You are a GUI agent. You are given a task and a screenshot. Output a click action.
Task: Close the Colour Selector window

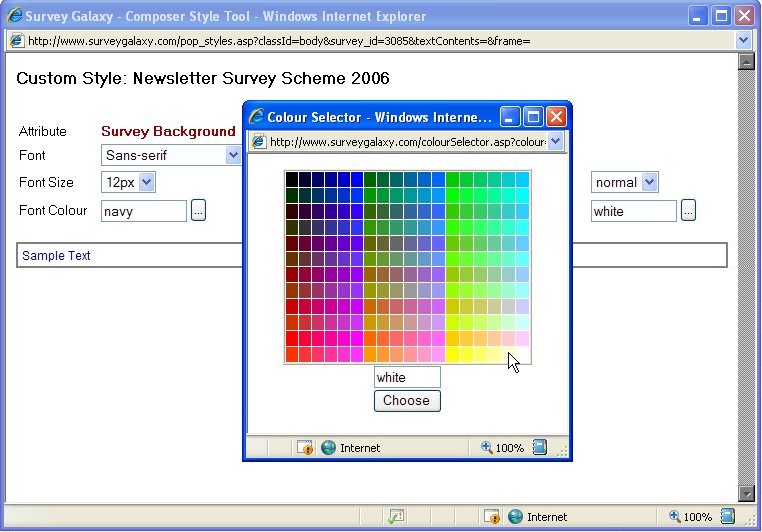point(556,117)
